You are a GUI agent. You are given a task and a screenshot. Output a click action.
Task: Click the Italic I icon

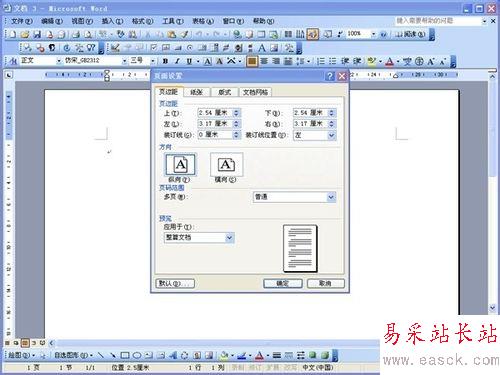177,61
